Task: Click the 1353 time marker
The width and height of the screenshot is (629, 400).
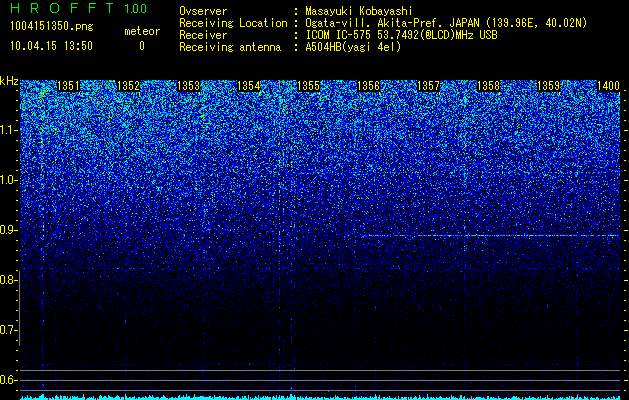Action: (x=189, y=86)
